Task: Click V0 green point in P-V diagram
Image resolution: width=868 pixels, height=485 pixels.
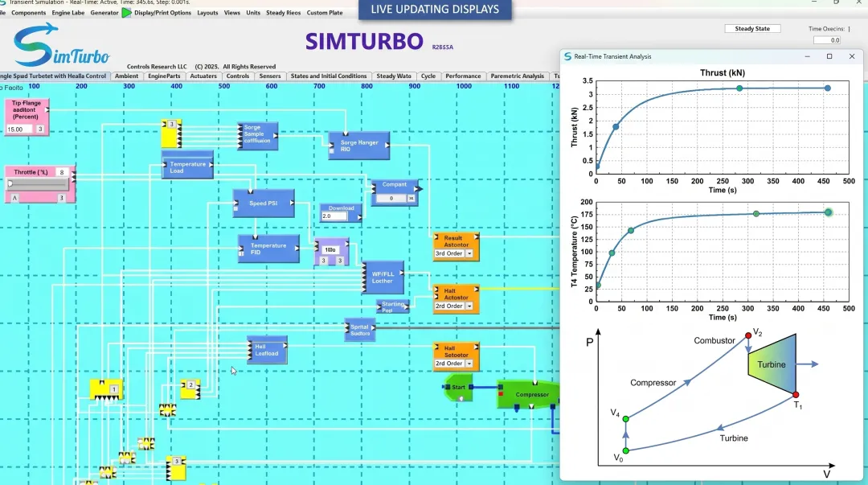Action: click(x=625, y=451)
